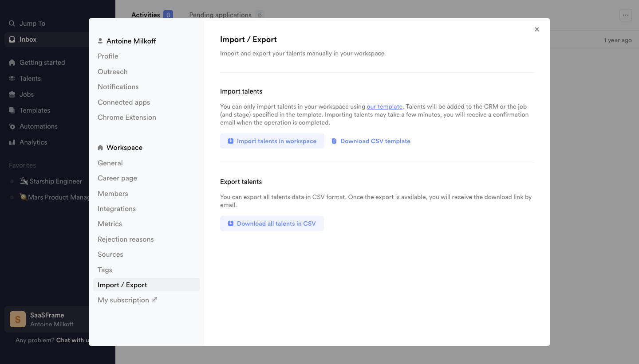Click the person icon beside Antoine Milkoff
Screen dimensions: 639x364
coord(100,41)
